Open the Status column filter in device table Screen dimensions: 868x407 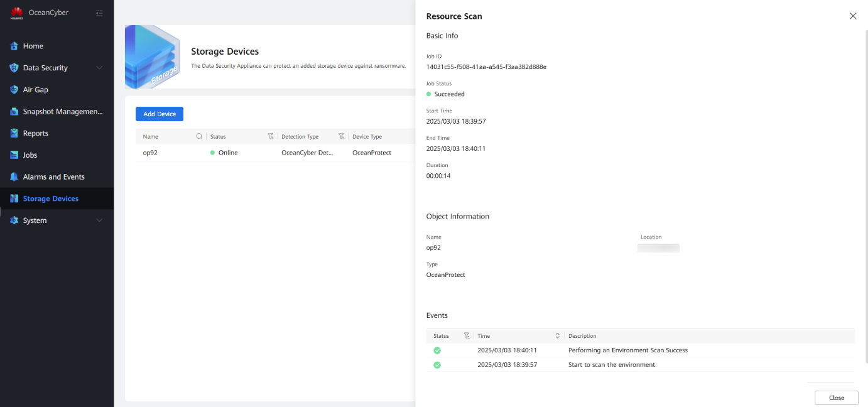271,136
